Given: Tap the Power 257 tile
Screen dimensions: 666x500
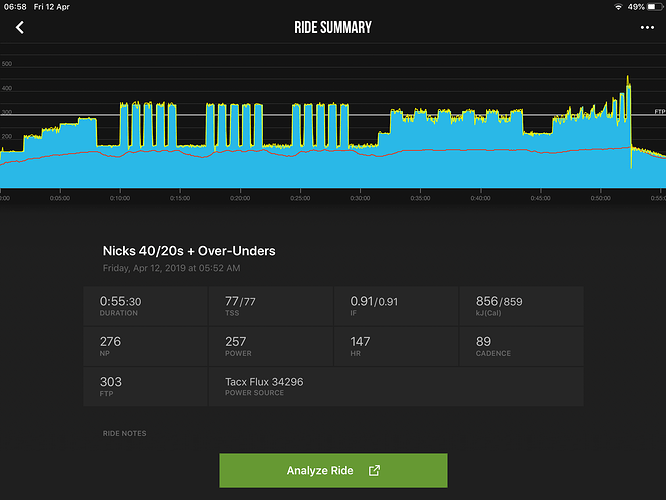Looking at the screenshot, I should [x=271, y=346].
